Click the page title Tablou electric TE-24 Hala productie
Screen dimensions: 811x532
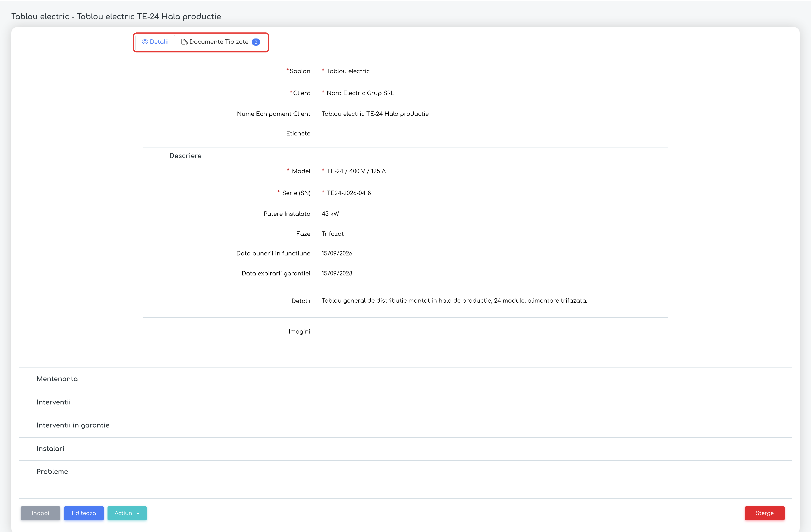[116, 17]
